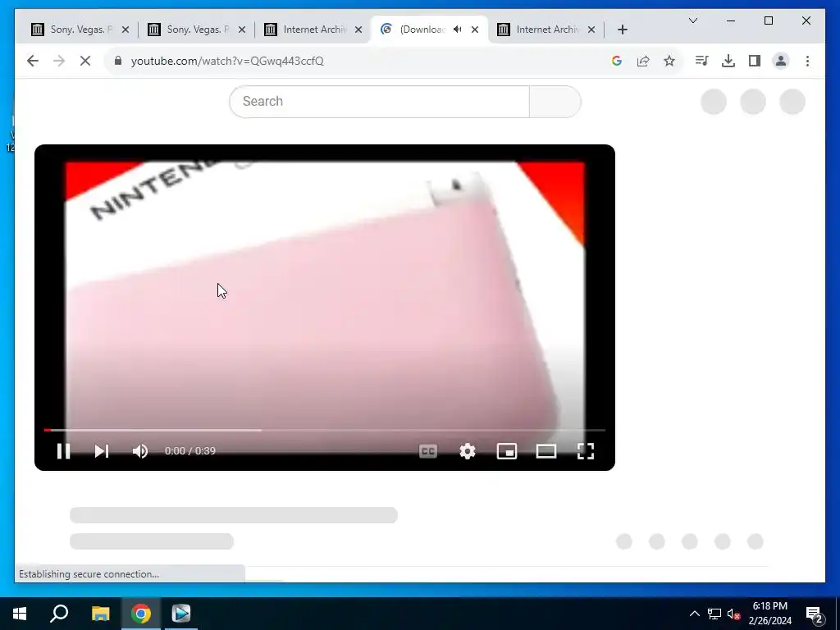Mute site via tab audio icon

pos(457,30)
